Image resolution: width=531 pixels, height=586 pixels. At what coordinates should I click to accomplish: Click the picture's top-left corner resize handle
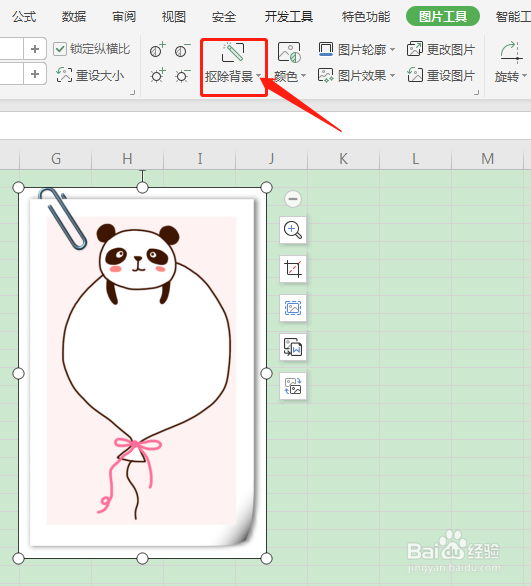click(18, 188)
